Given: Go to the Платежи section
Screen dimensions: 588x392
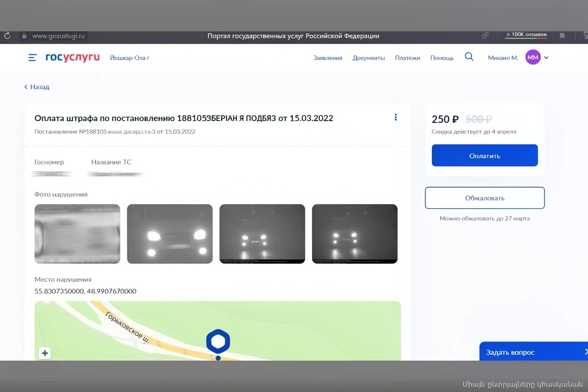Looking at the screenshot, I should [x=408, y=58].
